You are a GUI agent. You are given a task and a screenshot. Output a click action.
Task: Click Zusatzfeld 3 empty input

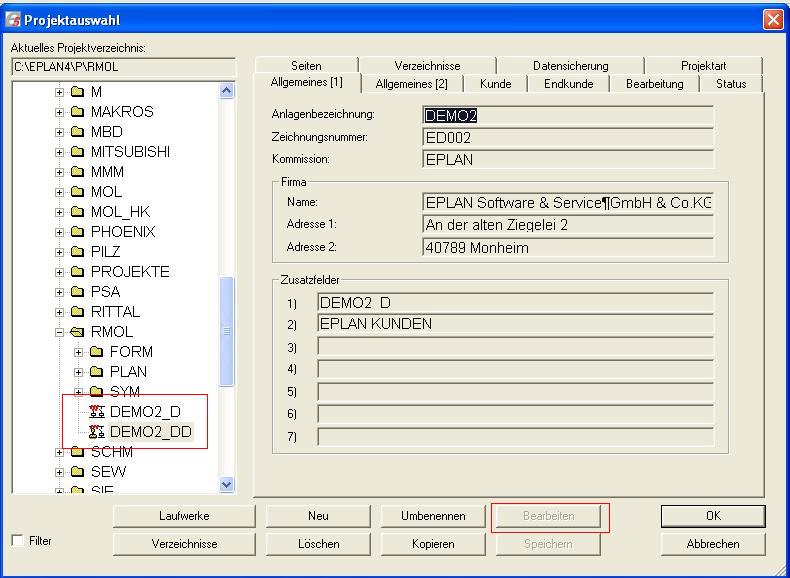(x=515, y=347)
